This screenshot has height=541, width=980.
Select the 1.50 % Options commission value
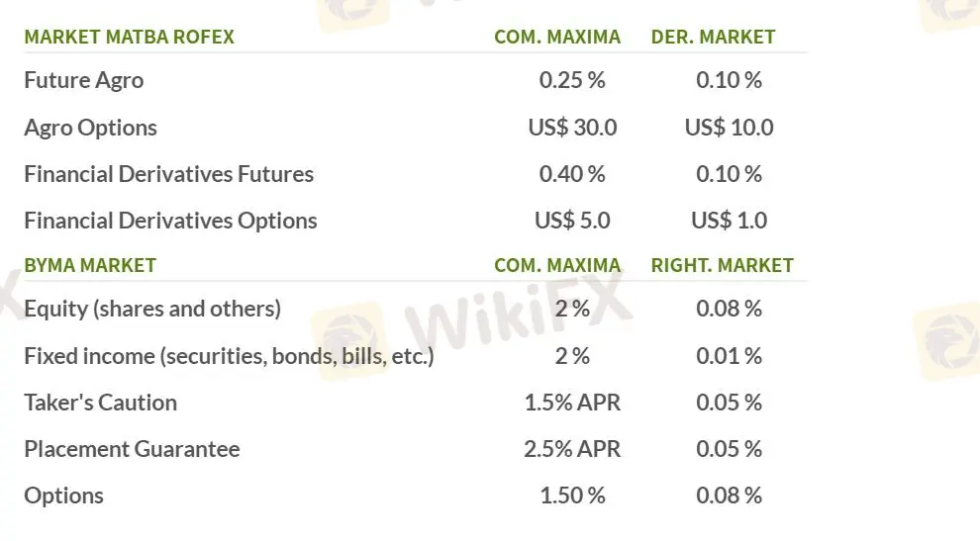(x=572, y=496)
